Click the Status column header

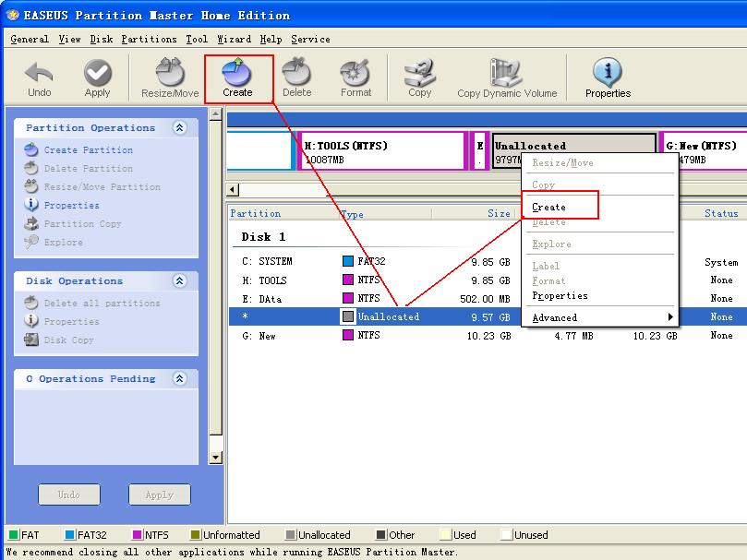[721, 213]
